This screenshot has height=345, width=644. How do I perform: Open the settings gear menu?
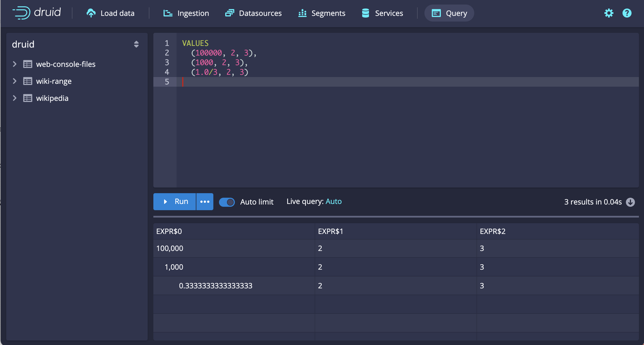[609, 13]
